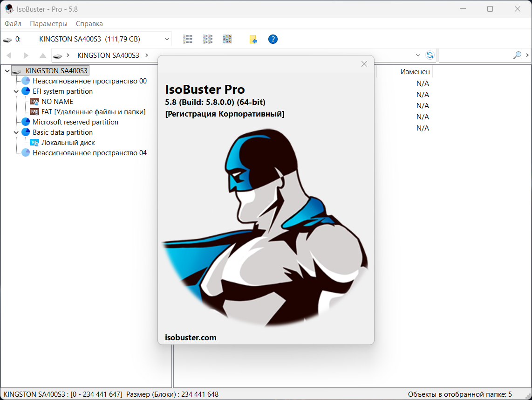The height and width of the screenshot is (400, 532).
Task: Click KINGSTON SA400S3 in breadcrumb path
Action: tap(108, 55)
